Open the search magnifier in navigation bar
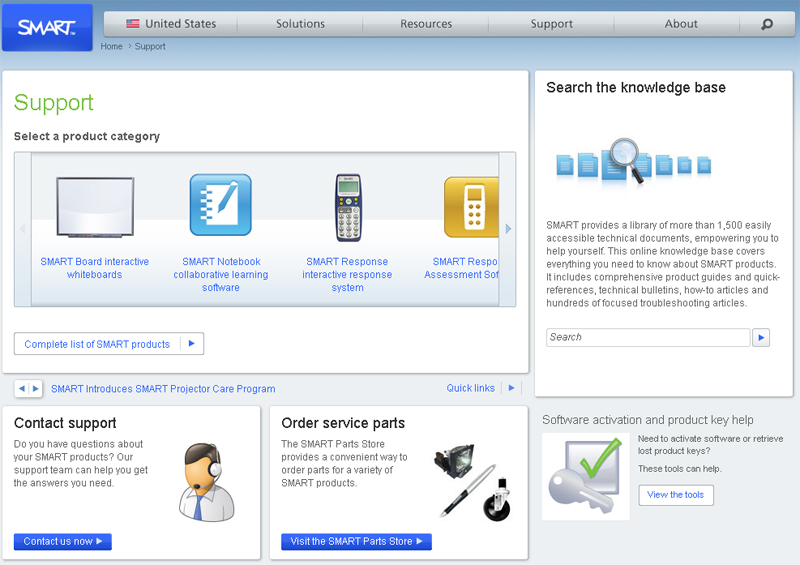800x565 pixels. [x=767, y=24]
